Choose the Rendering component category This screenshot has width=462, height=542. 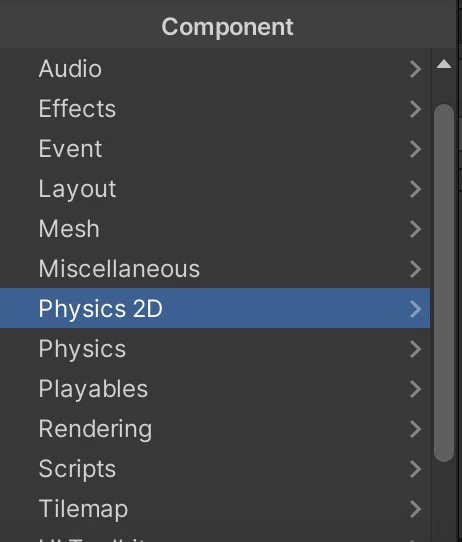click(x=215, y=429)
